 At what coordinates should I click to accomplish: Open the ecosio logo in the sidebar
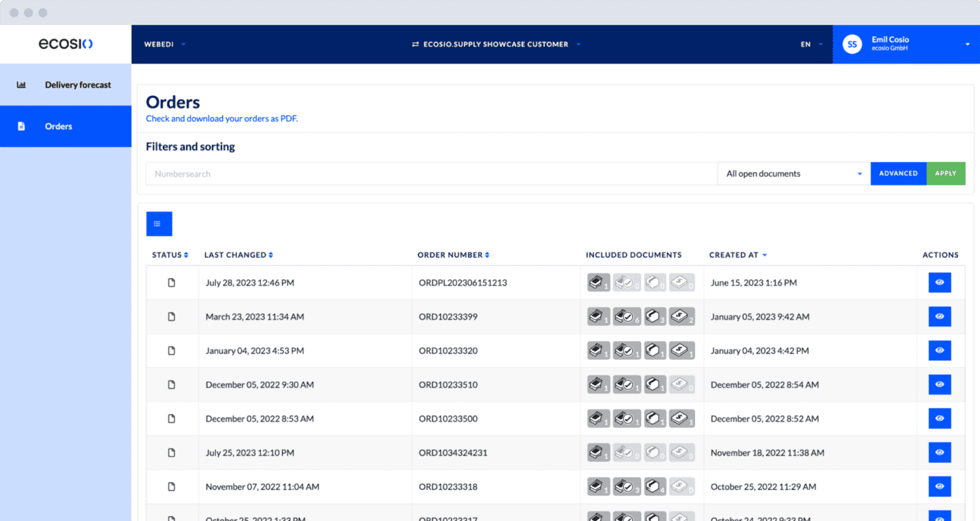[66, 43]
